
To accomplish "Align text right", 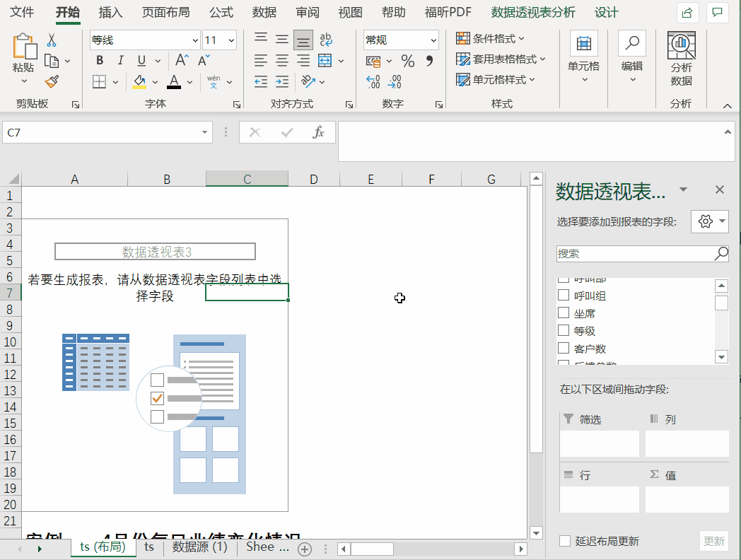I will pyautogui.click(x=303, y=61).
